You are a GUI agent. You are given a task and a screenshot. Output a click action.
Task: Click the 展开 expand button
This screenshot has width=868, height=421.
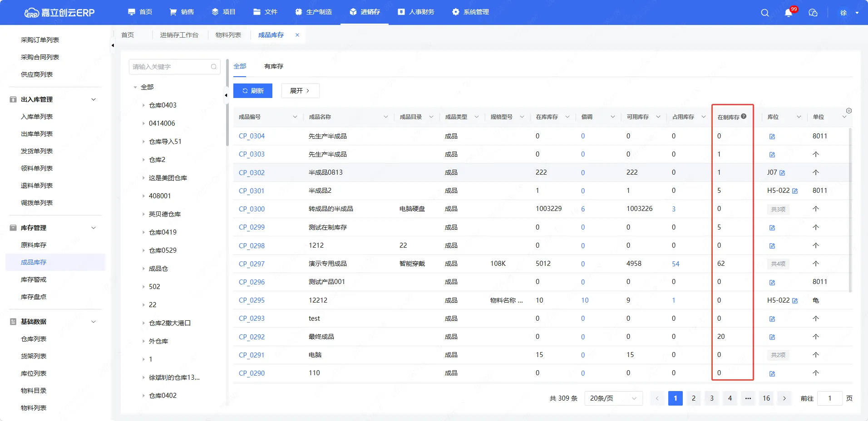click(300, 91)
